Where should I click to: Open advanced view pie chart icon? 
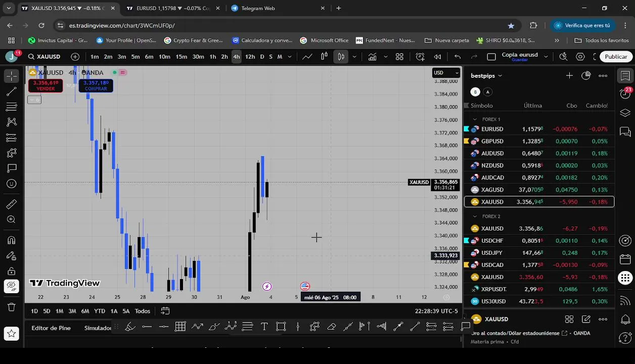(586, 76)
